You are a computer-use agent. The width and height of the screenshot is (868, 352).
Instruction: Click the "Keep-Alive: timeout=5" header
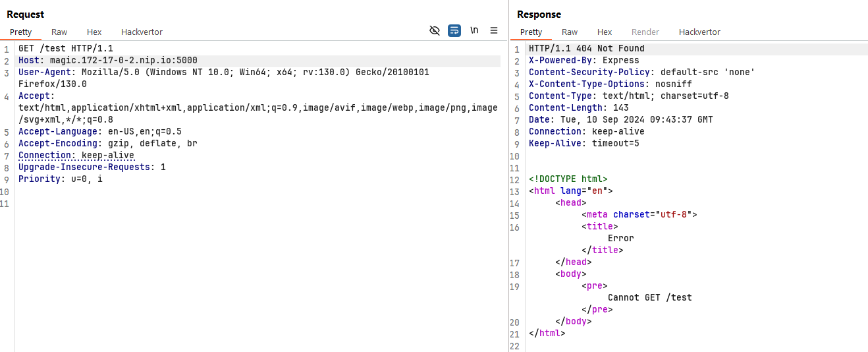tap(584, 143)
